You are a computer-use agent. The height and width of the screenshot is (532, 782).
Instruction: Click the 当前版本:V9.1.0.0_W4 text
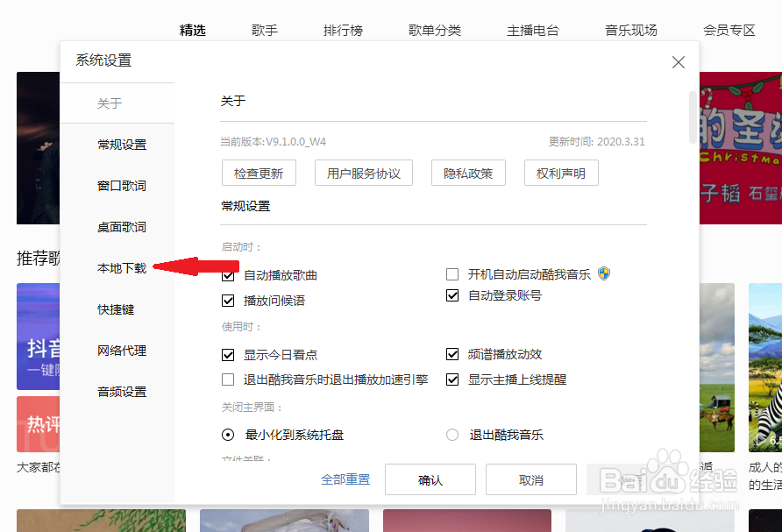(274, 142)
